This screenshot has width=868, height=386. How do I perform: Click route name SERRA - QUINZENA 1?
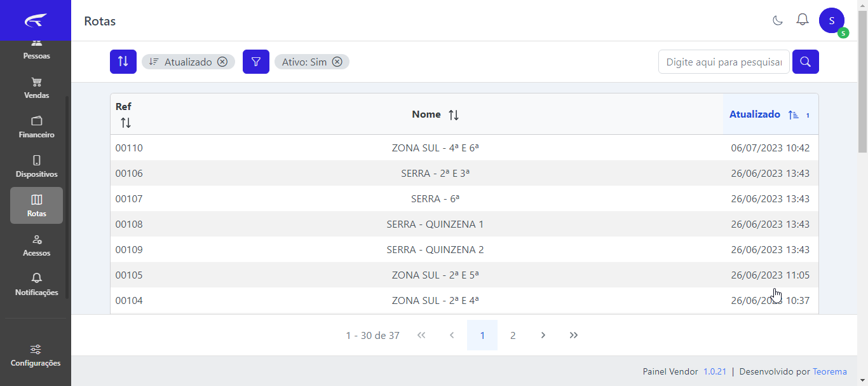pyautogui.click(x=435, y=224)
